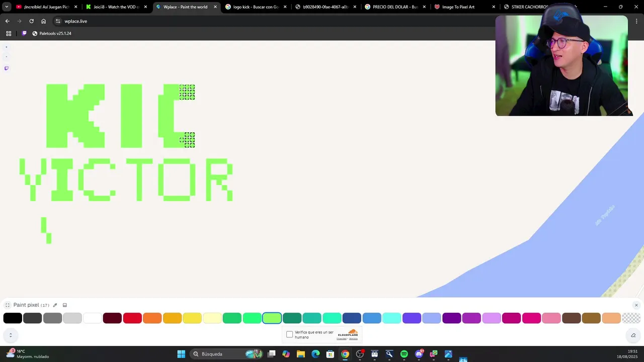
Task: Check the Cloudflare human verification checkbox
Action: click(x=289, y=334)
